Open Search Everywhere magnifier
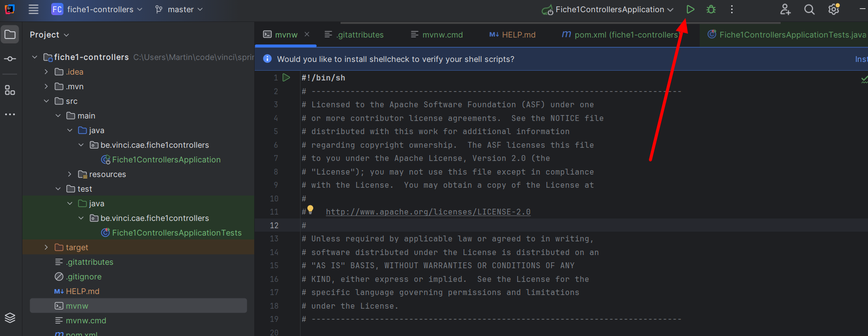Image resolution: width=868 pixels, height=336 pixels. click(x=809, y=9)
